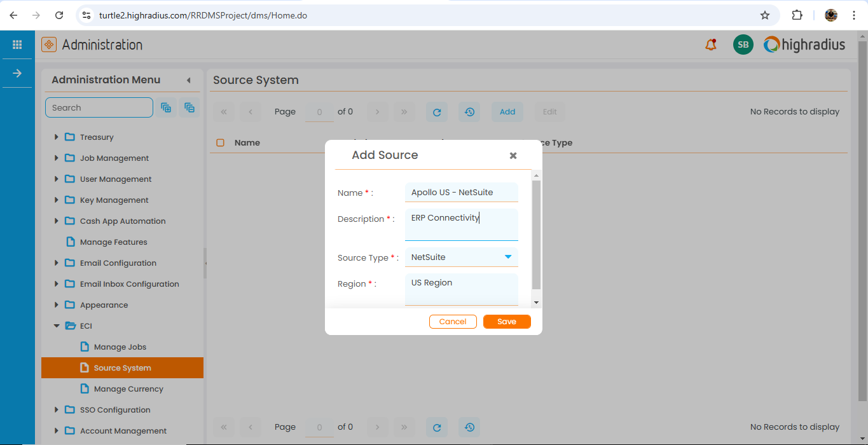The height and width of the screenshot is (445, 868).
Task: Go to previous page in top pager
Action: (x=251, y=112)
